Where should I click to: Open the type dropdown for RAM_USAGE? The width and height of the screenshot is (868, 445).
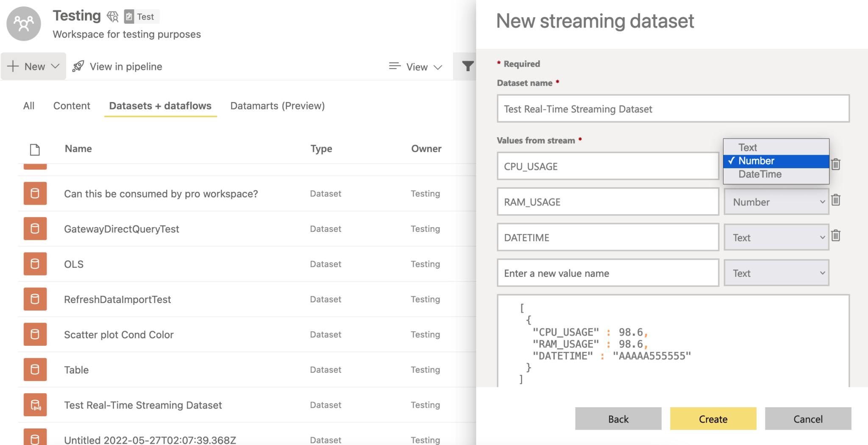[x=776, y=202]
